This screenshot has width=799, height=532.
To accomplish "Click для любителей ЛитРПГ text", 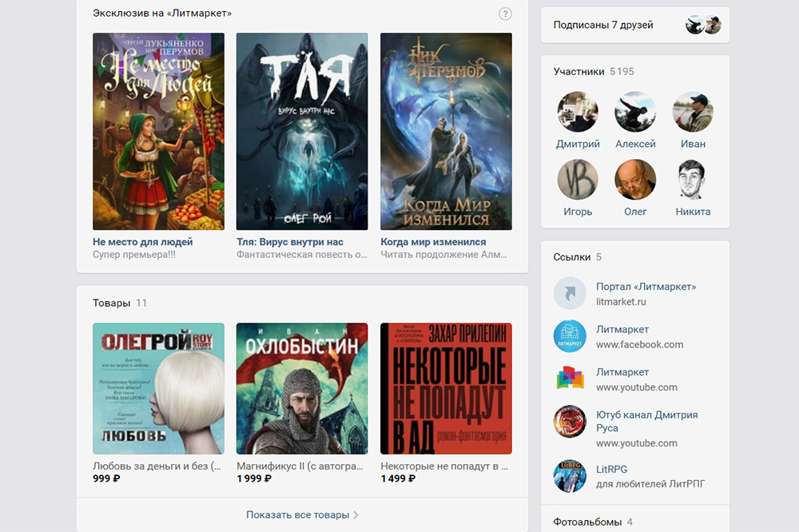I will 650,484.
